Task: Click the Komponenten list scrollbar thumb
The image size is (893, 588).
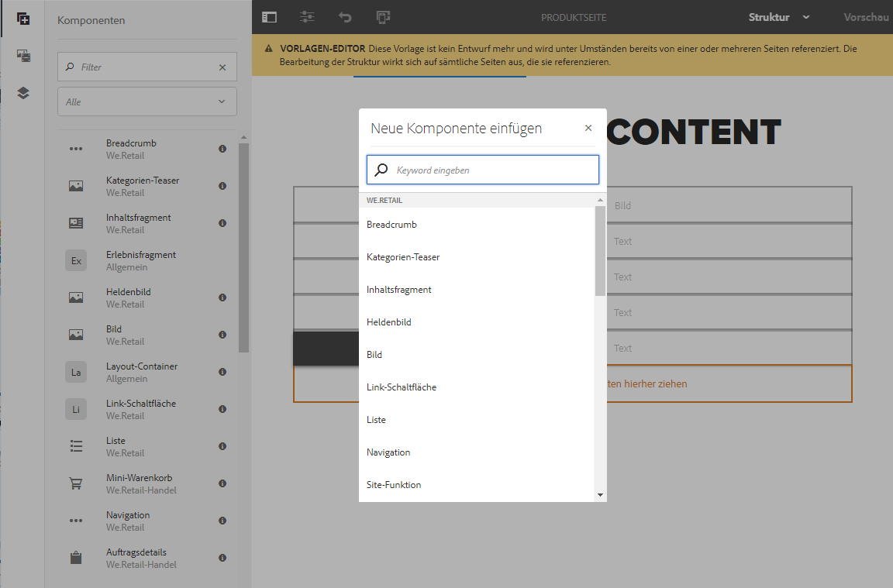Action: pyautogui.click(x=243, y=248)
